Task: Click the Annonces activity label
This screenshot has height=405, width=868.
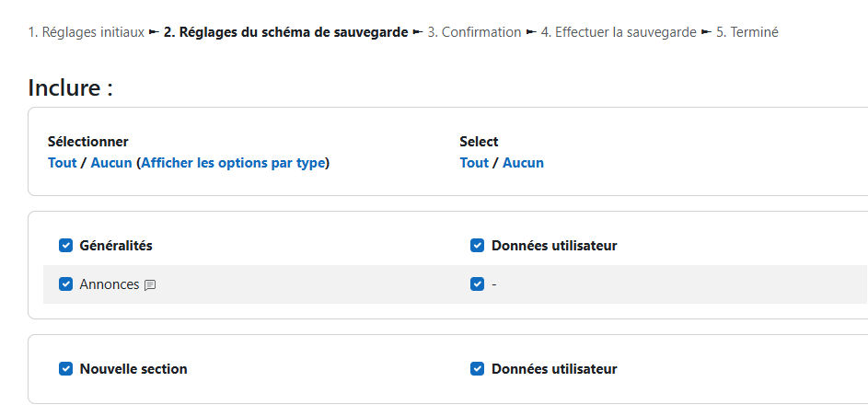Action: point(110,283)
